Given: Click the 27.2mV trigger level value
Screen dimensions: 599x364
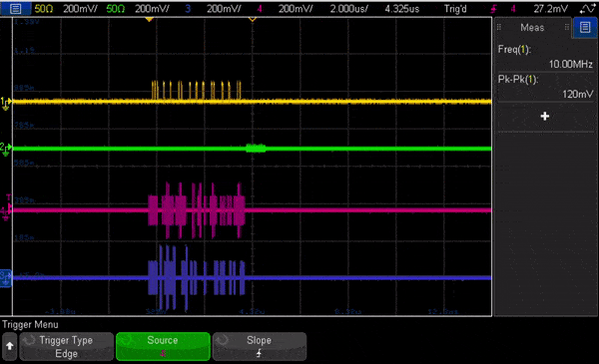Looking at the screenshot, I should tap(550, 9).
